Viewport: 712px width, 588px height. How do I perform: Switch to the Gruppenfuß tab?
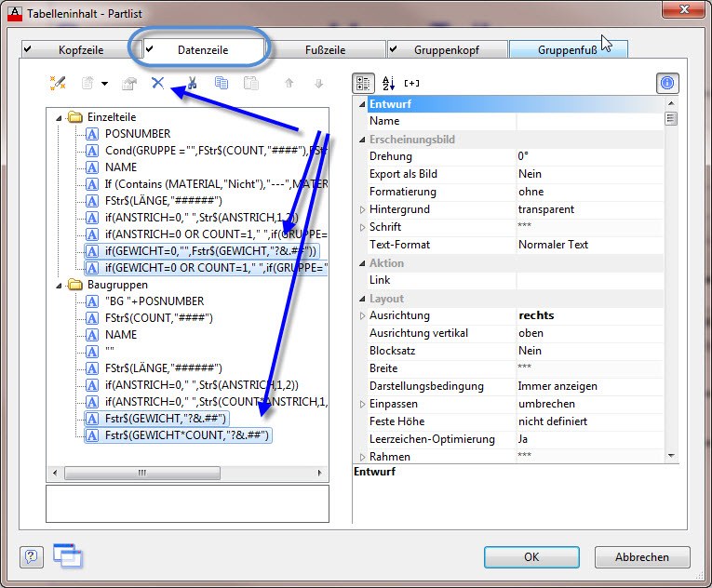point(568,49)
